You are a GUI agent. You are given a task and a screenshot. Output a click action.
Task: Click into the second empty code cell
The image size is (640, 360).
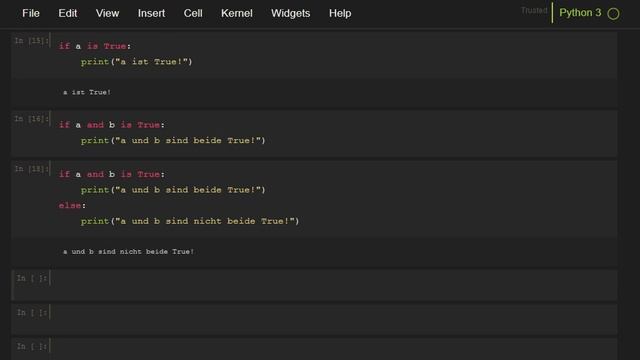pos(333,319)
